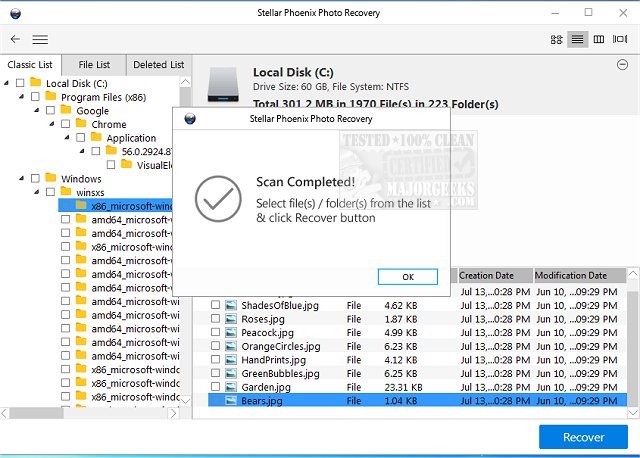Image resolution: width=640 pixels, height=458 pixels.
Task: Switch to the File List tab
Action: [x=94, y=65]
